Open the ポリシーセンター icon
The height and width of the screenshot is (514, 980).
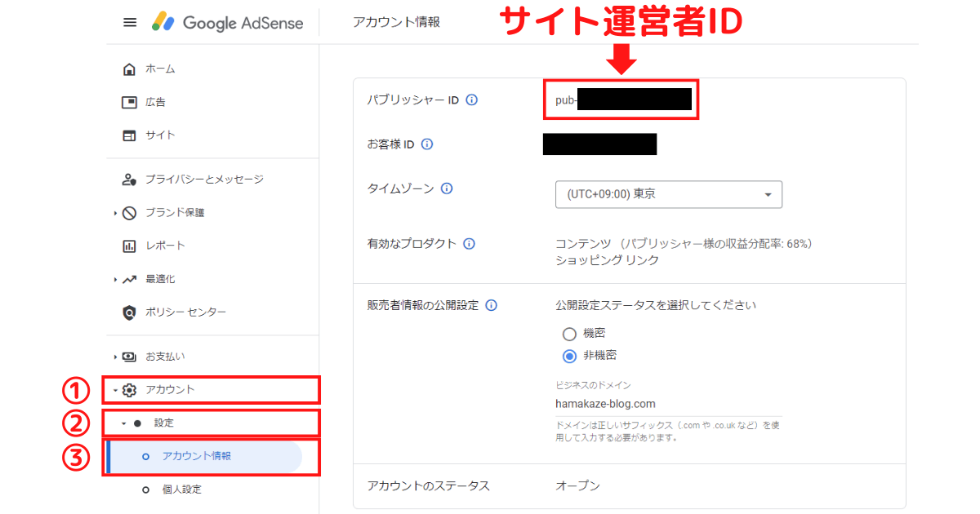(131, 312)
